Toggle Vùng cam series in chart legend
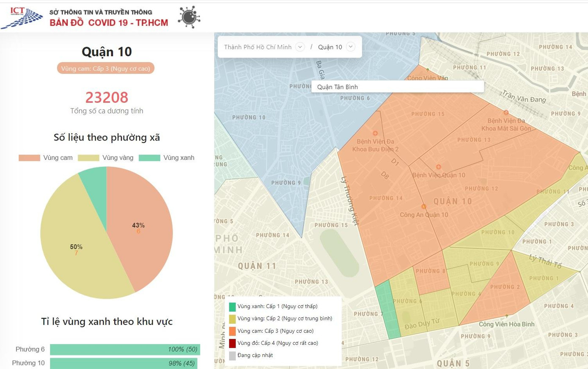 click(30, 158)
